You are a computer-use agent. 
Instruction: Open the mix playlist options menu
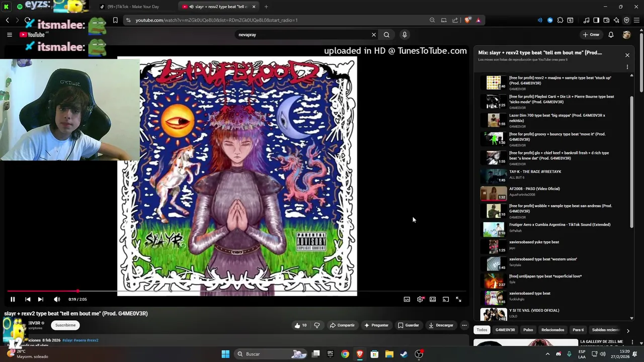[x=627, y=67]
